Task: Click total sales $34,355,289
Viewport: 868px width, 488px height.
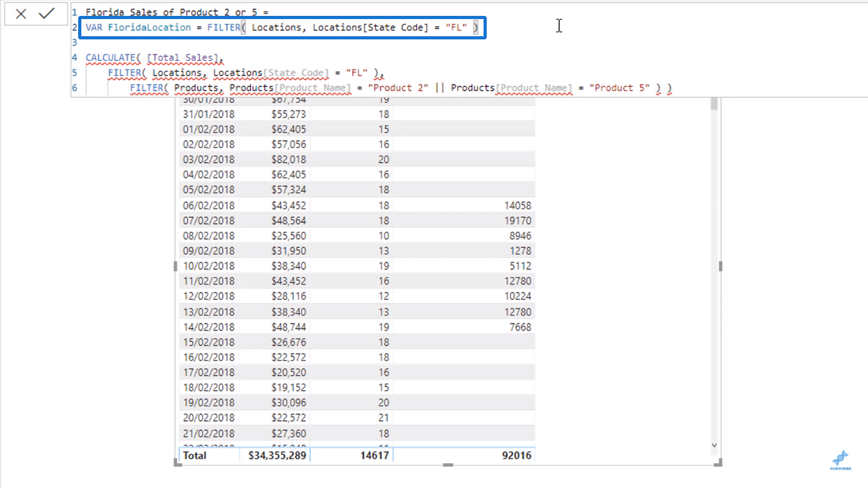Action: click(x=277, y=456)
